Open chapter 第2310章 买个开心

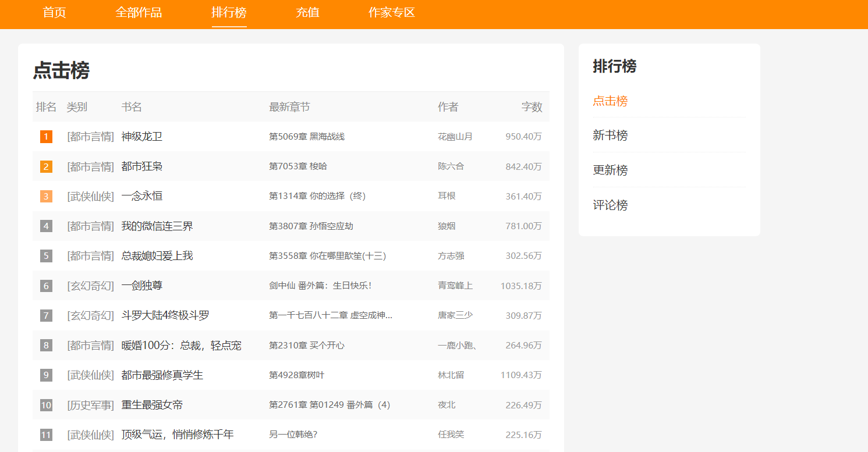pyautogui.click(x=307, y=346)
